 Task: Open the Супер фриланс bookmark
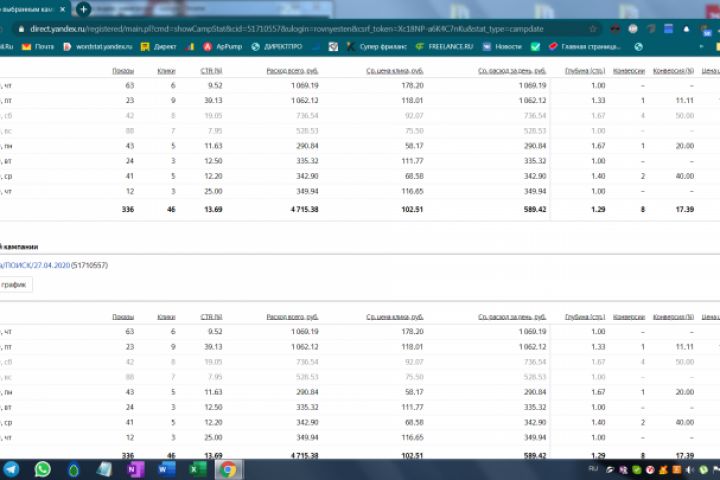377,47
